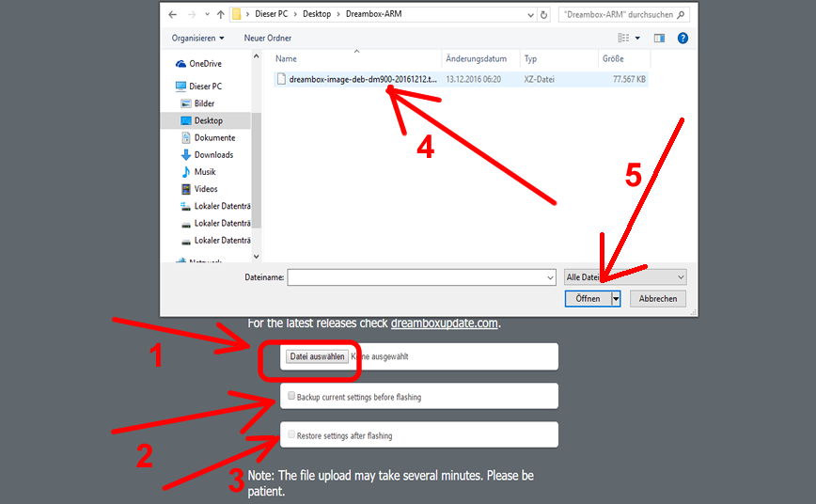Expand the Alle Dateien file type dropdown
Screen dimensions: 816x504
625,277
